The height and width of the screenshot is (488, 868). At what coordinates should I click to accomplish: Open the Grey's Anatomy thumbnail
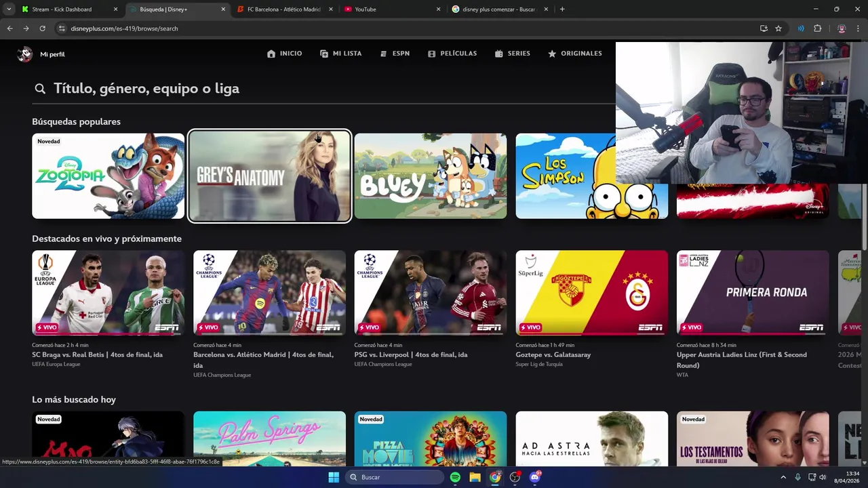(x=269, y=176)
